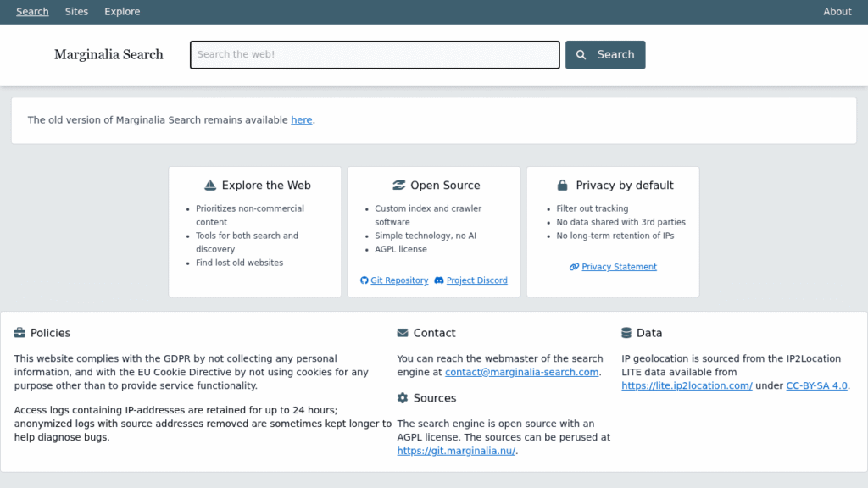Open the Explore navigation item
This screenshot has height=488, width=868.
[122, 12]
